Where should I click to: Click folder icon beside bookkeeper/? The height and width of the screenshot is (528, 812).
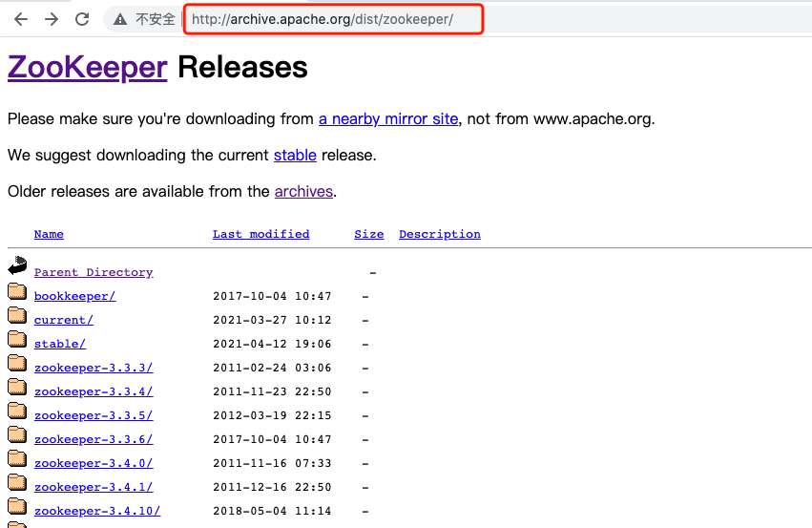pos(17,291)
